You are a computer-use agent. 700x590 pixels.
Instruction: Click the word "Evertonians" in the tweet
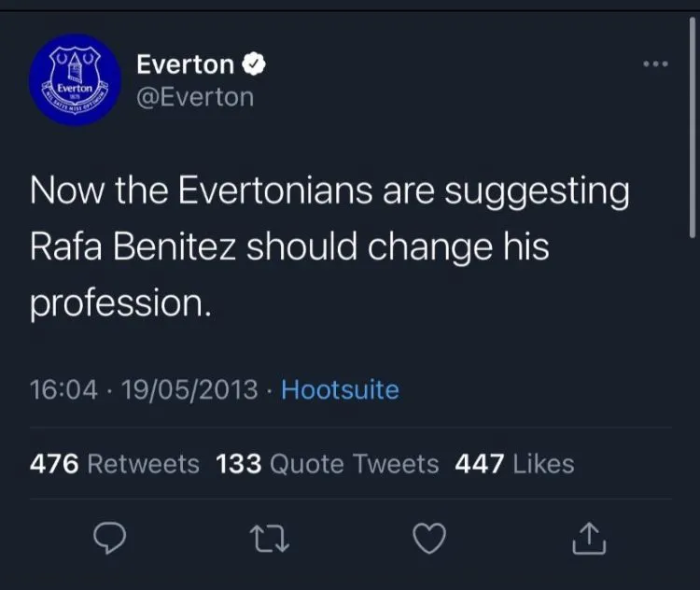pyautogui.click(x=276, y=192)
